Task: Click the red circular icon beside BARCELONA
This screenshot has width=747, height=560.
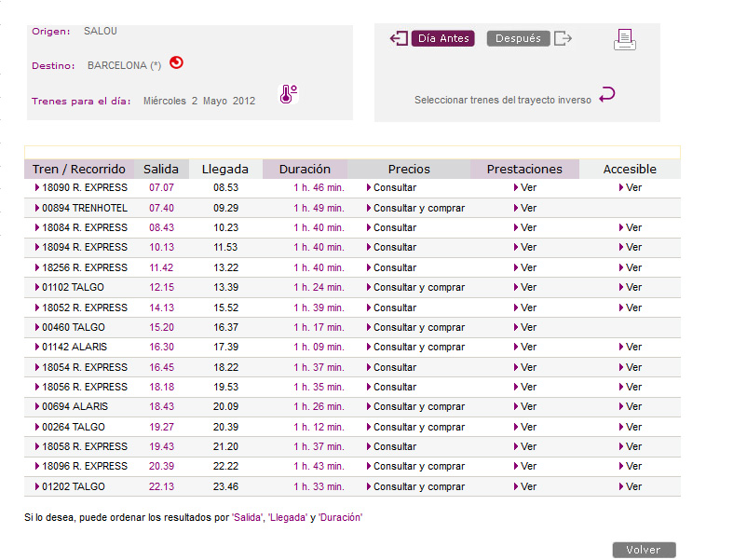Action: click(x=176, y=63)
